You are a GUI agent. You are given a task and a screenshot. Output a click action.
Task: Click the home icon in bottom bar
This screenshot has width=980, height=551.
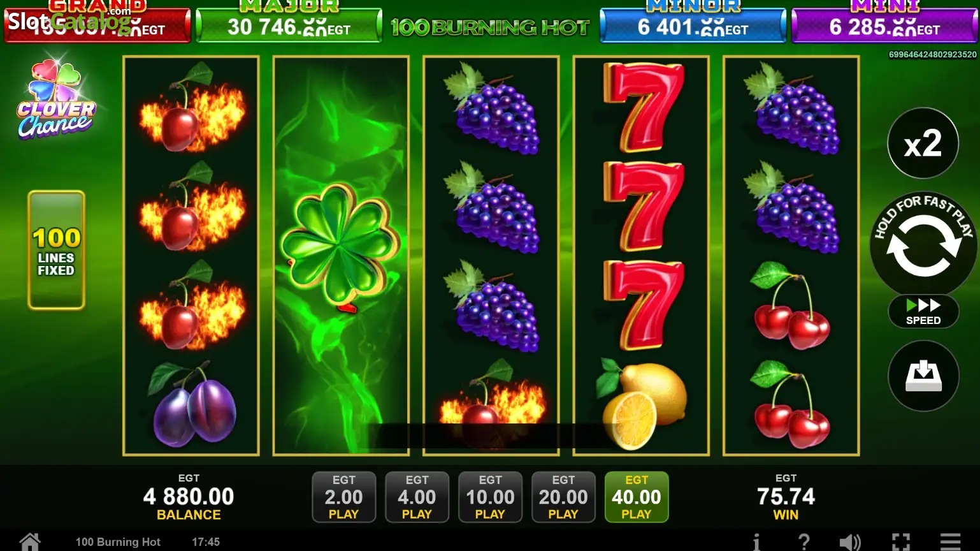coord(30,542)
